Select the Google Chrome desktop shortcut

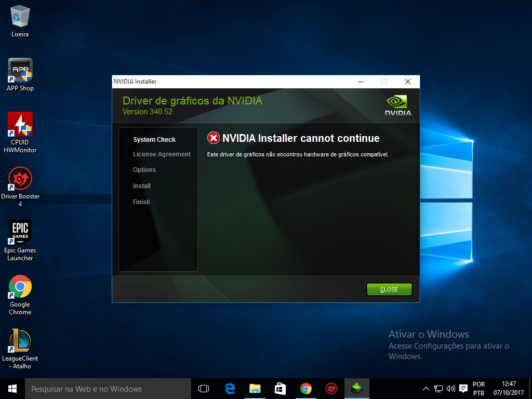click(x=20, y=295)
